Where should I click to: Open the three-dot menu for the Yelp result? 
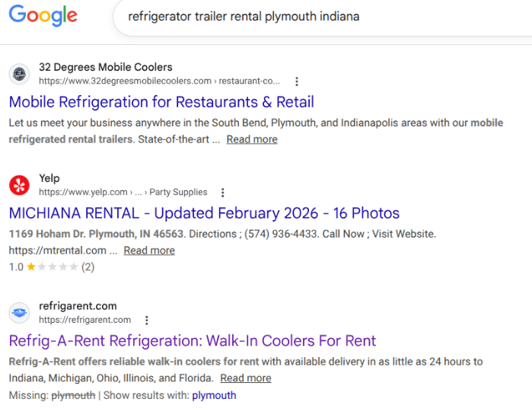[222, 193]
